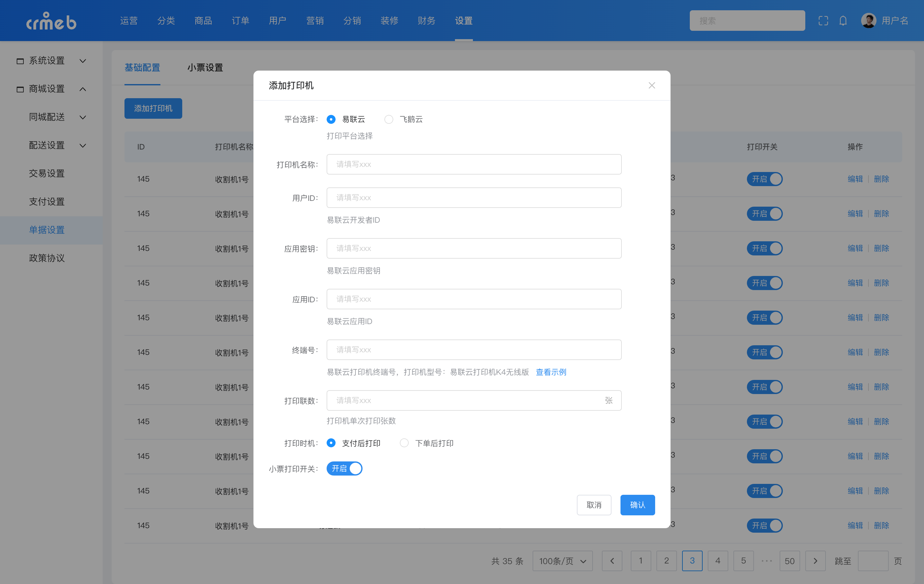
Task: Select page 4 in pagination
Action: point(718,561)
